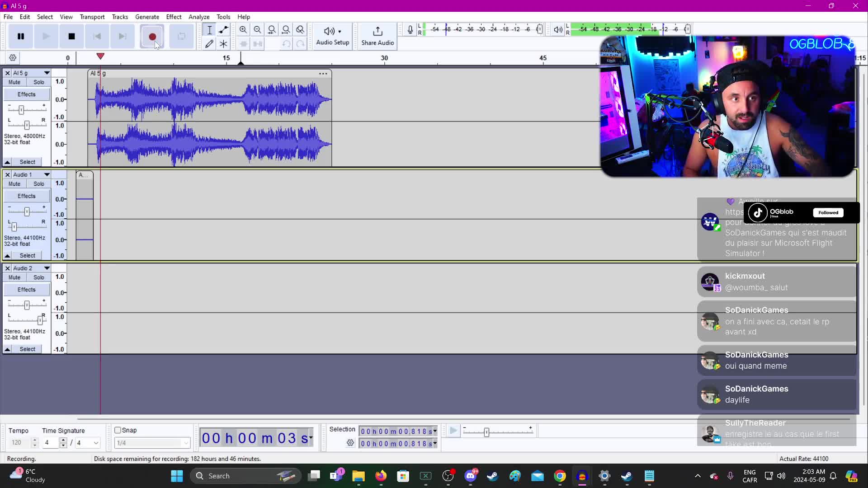
Task: Click Play-at-Speed button
Action: coord(453,431)
